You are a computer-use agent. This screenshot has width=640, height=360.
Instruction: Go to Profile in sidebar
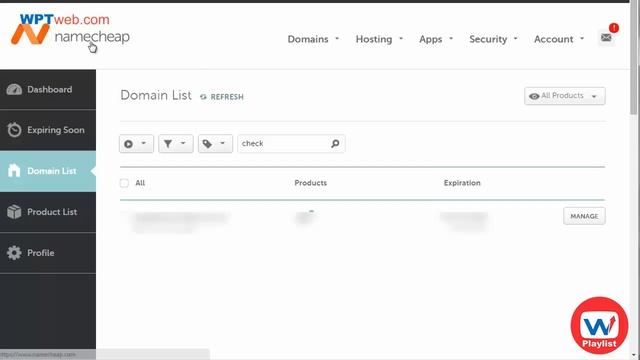[x=48, y=253]
